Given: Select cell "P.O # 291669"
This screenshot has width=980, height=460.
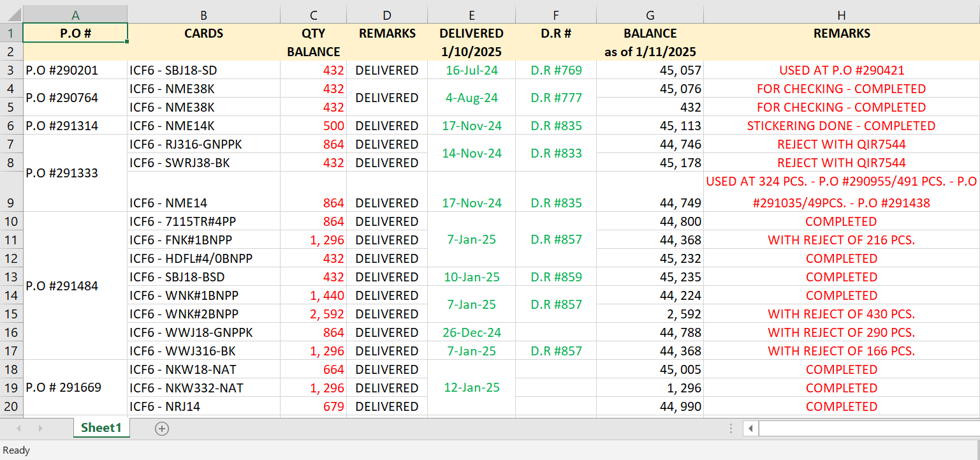Looking at the screenshot, I should [75, 388].
